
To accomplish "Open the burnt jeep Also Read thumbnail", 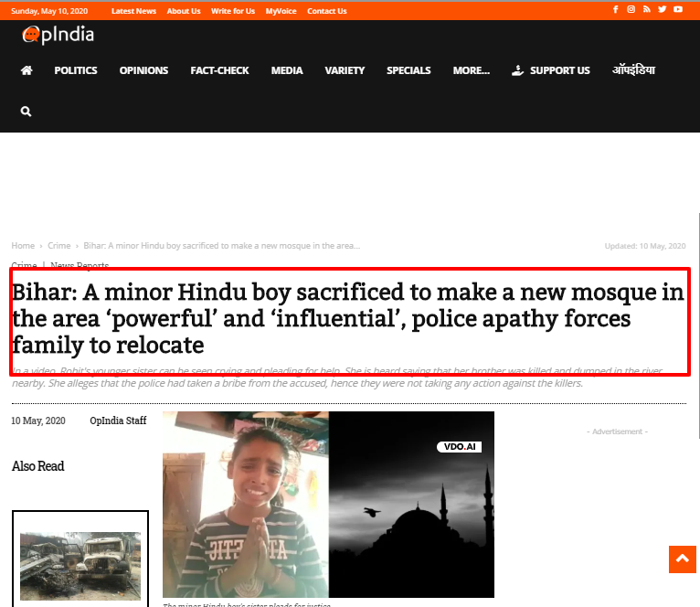I will coord(80,565).
